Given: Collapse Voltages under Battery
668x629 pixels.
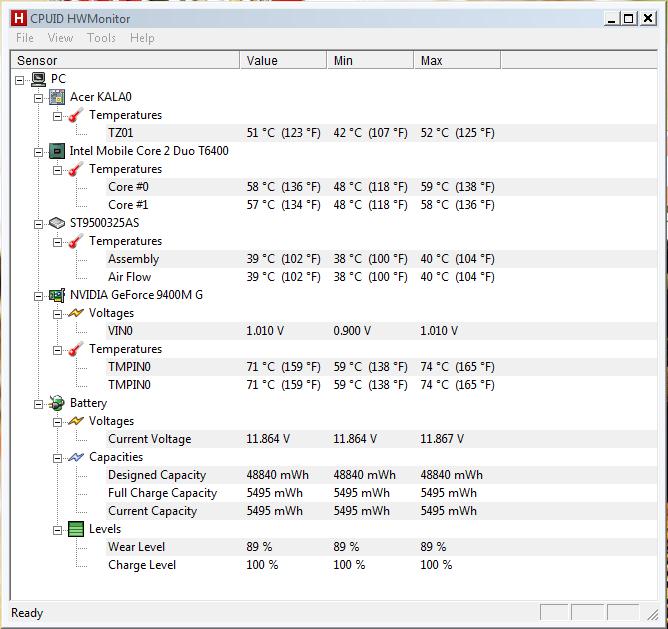Looking at the screenshot, I should tap(57, 422).
